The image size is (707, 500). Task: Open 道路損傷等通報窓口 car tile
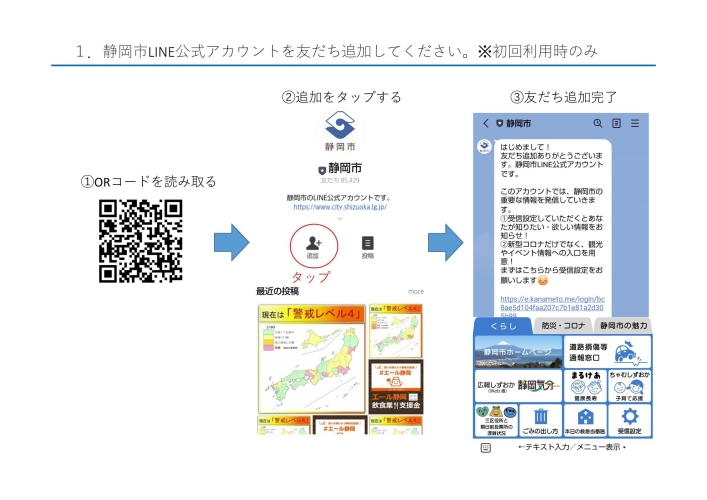607,352
